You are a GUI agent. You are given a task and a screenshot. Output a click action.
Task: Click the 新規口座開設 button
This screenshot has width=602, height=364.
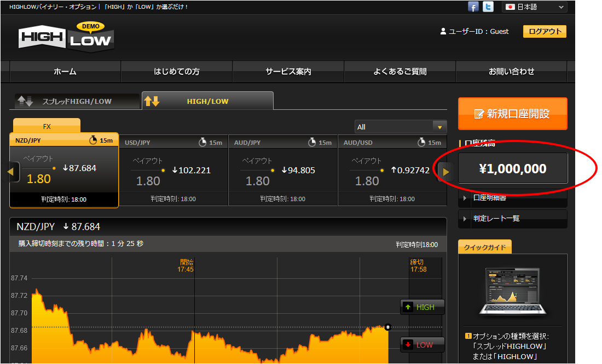pos(512,114)
